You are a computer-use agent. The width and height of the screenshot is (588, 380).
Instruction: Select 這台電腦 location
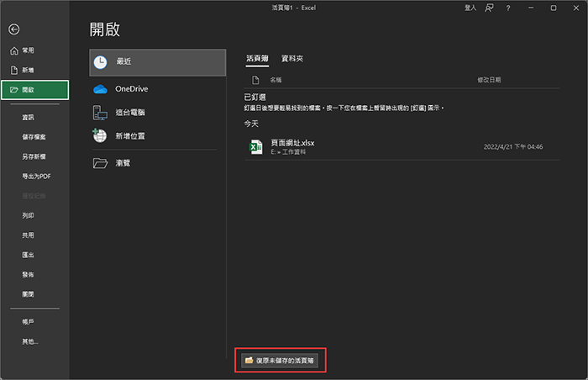coord(158,113)
